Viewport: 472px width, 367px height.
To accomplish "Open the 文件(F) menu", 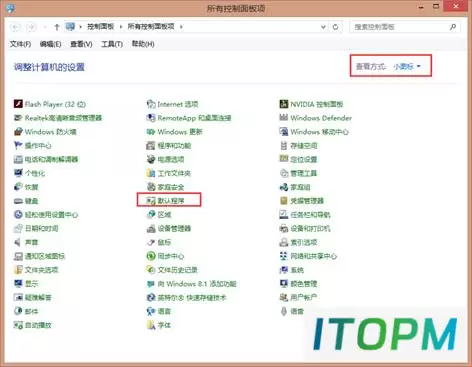I will (x=20, y=44).
